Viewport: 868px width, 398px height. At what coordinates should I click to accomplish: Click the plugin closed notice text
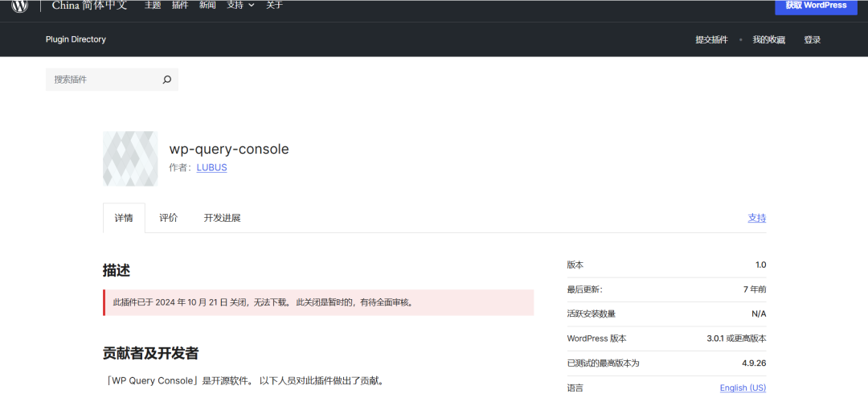264,302
